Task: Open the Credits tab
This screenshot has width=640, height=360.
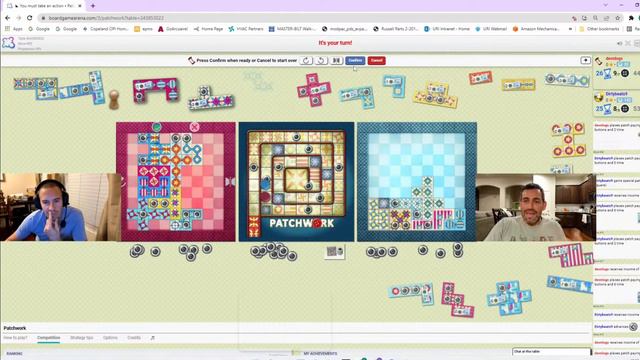Action: coord(134,338)
